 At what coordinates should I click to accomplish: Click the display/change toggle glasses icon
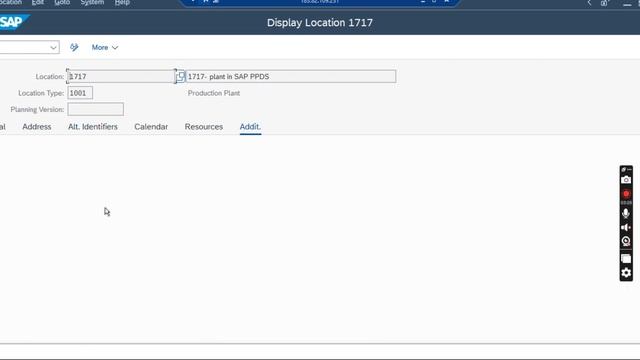74,47
